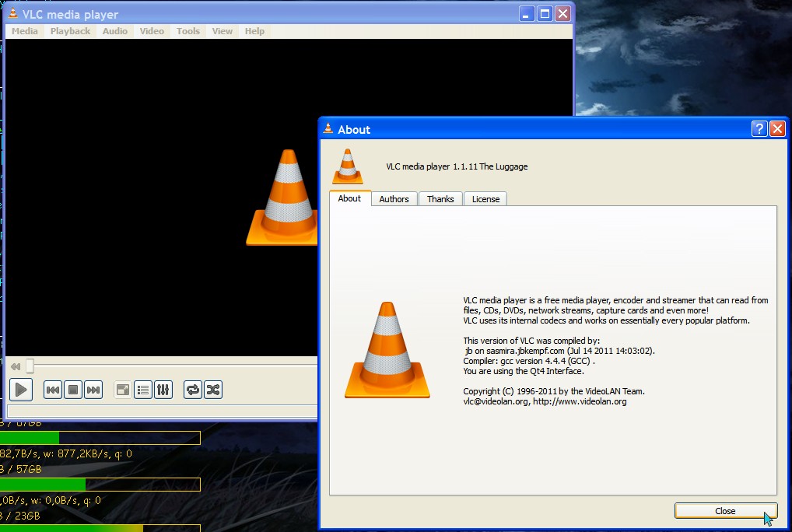792x532 pixels.
Task: Click the VLC cone icon in main title bar
Action: coord(13,13)
